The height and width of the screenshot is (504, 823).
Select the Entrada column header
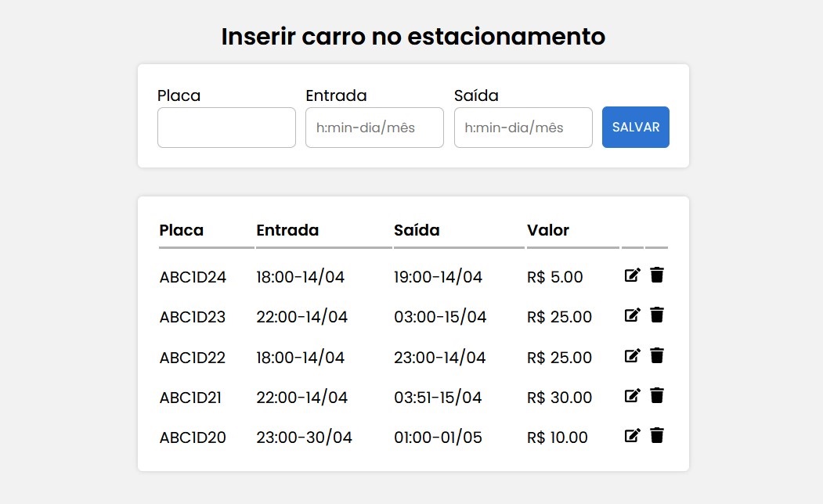click(x=287, y=230)
